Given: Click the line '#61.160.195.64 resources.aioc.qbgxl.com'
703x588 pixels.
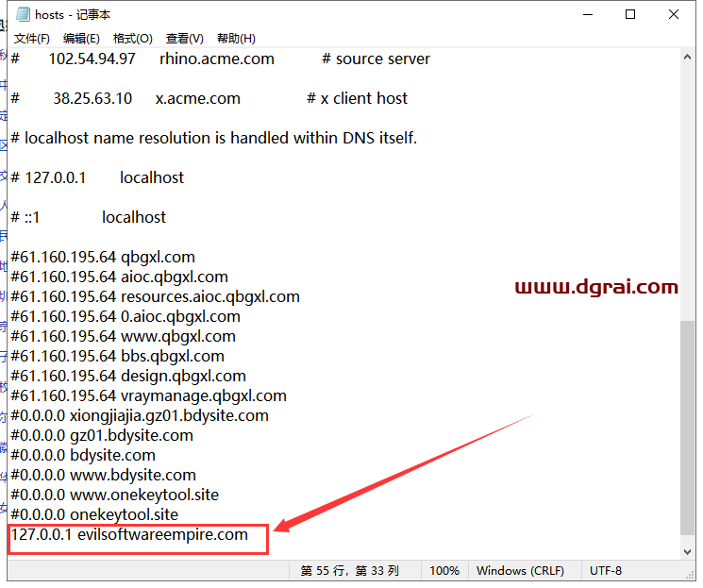Looking at the screenshot, I should (156, 297).
